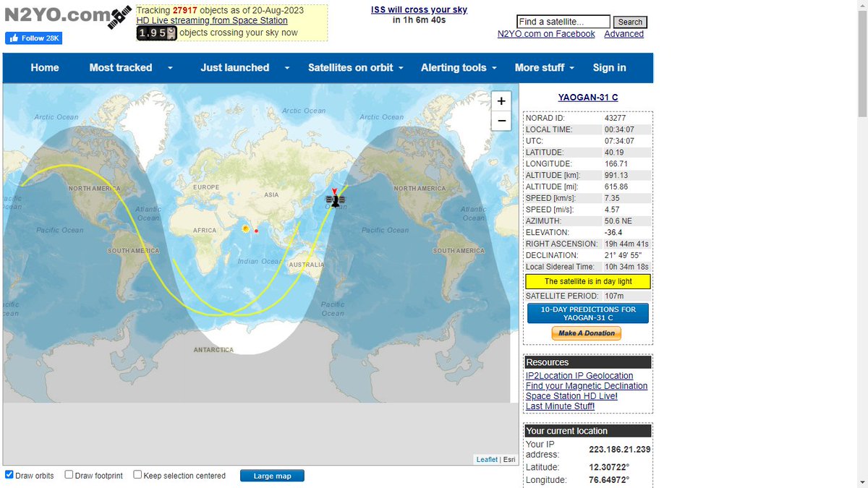Zoom out the map with minus button

501,121
